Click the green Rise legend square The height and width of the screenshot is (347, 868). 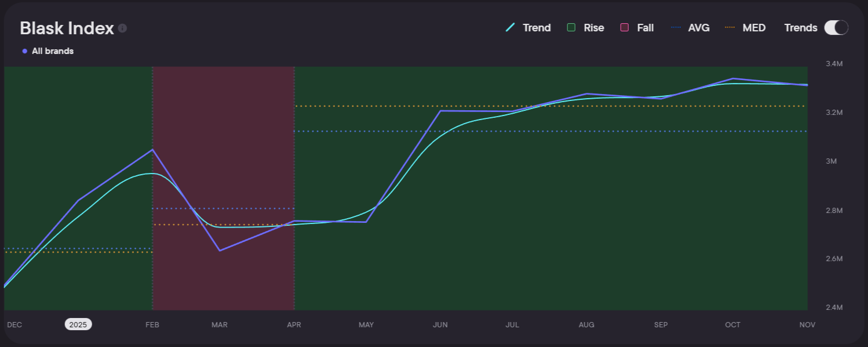[x=571, y=28]
